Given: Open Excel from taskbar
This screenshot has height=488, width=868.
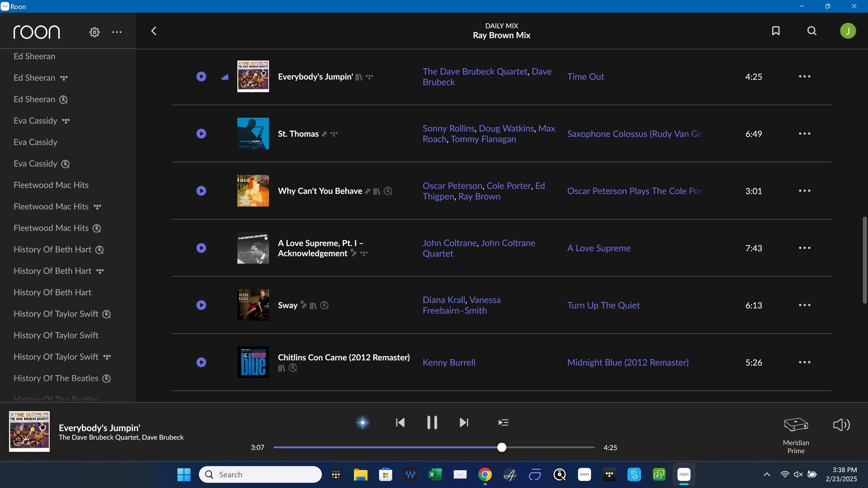Looking at the screenshot, I should pos(435,474).
